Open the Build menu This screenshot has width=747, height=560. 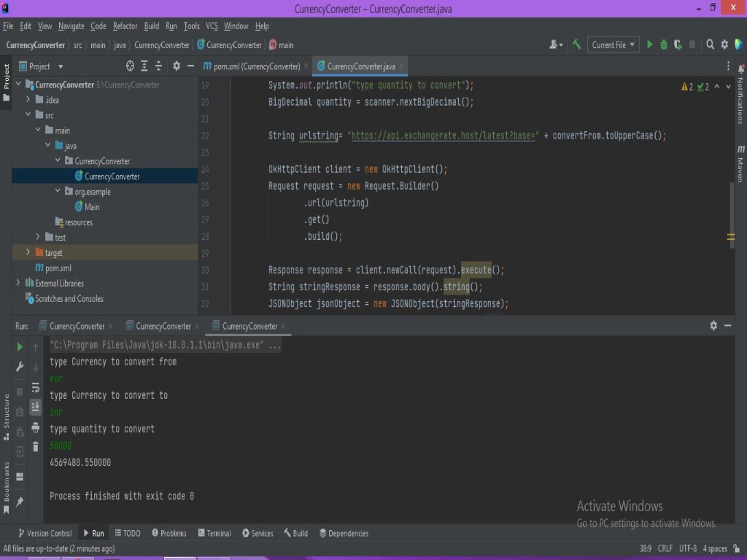point(152,26)
